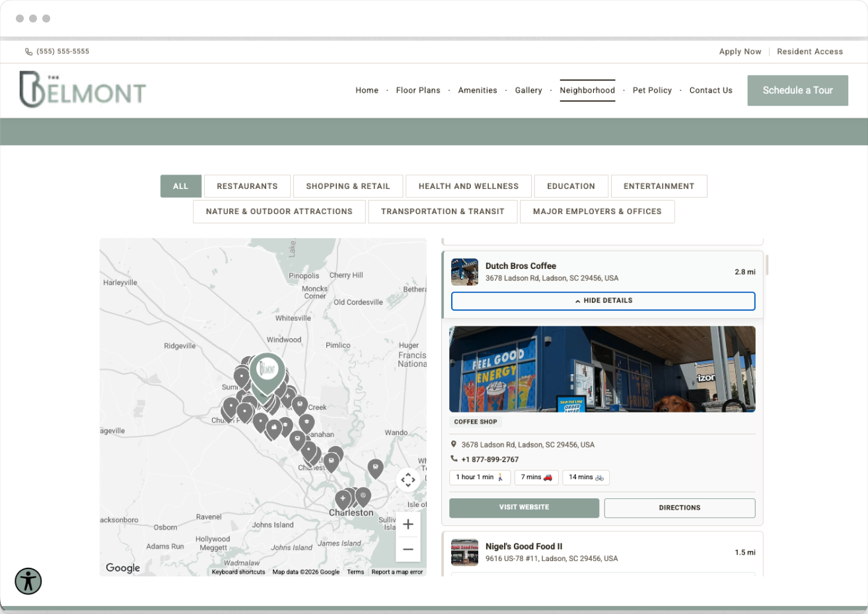The height and width of the screenshot is (614, 868).
Task: Filter by Shopping & Retail
Action: [x=348, y=186]
